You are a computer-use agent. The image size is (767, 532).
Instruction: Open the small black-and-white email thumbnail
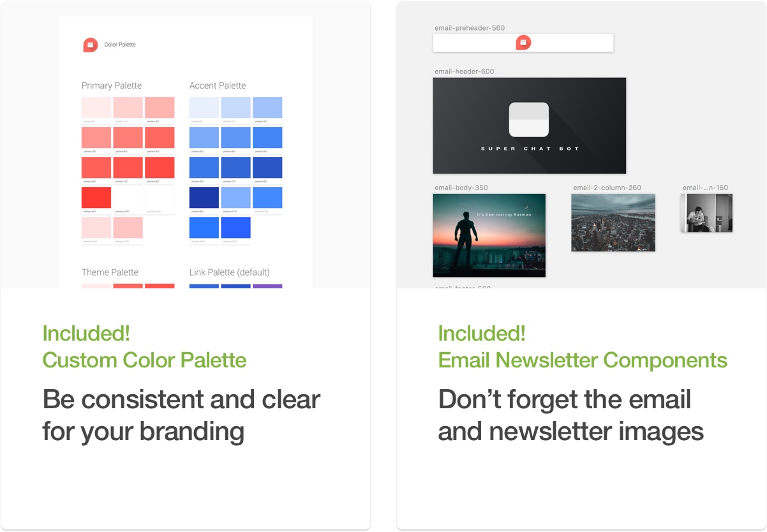706,213
